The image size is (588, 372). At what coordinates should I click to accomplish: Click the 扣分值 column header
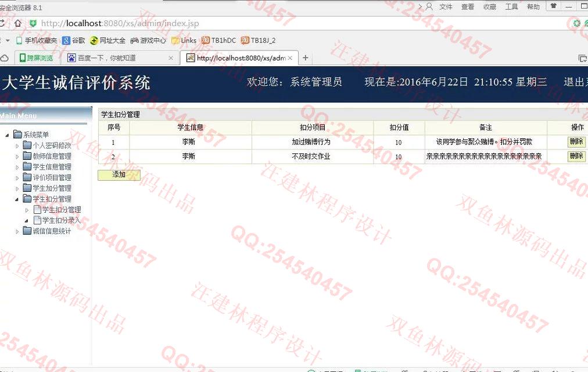pyautogui.click(x=399, y=127)
